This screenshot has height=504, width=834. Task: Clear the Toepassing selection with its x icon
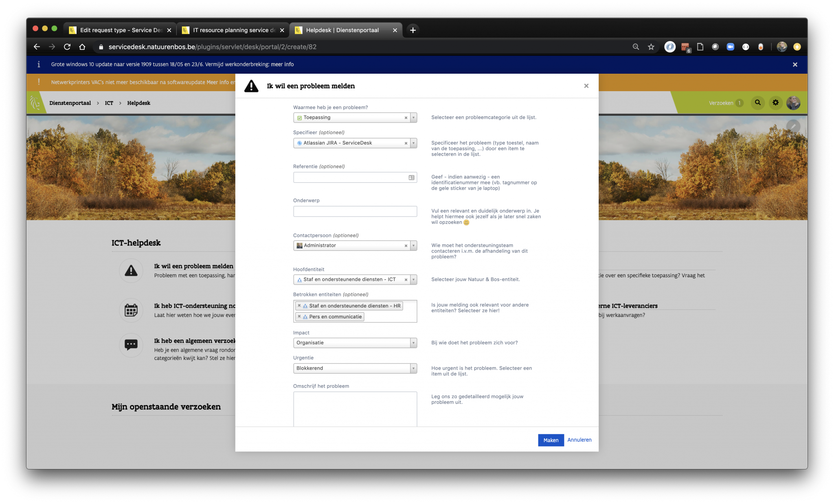click(406, 118)
